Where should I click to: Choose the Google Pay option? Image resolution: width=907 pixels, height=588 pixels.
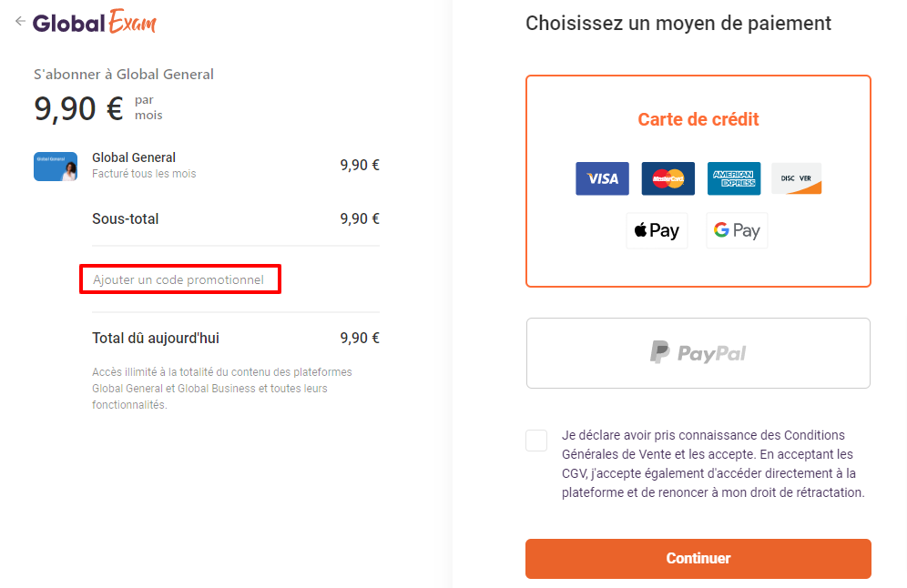737,230
